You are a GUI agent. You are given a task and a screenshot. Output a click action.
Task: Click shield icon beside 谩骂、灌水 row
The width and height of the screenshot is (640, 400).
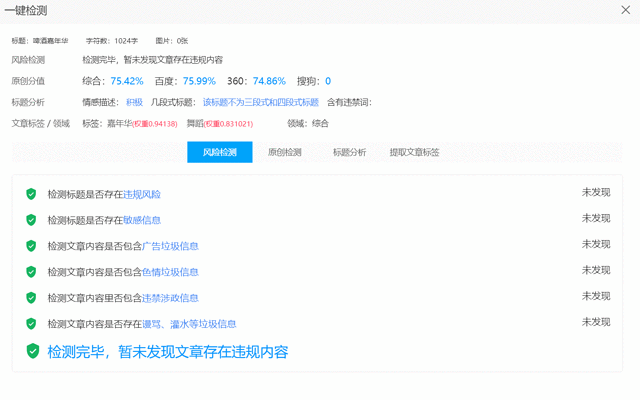[32, 324]
